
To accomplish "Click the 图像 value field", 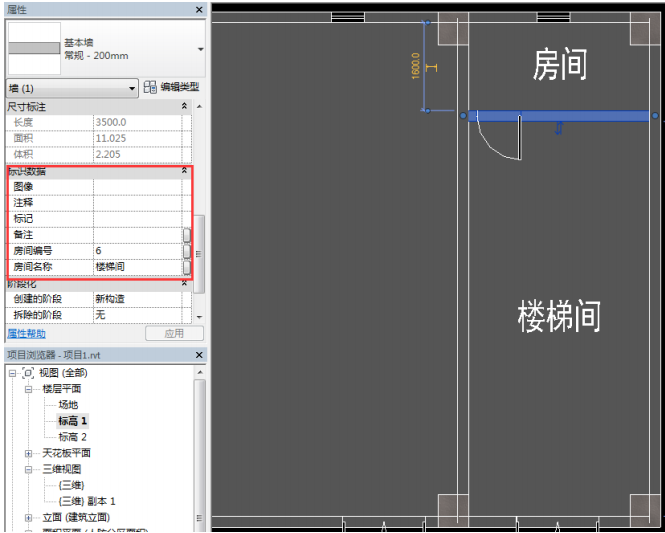I will (x=137, y=187).
